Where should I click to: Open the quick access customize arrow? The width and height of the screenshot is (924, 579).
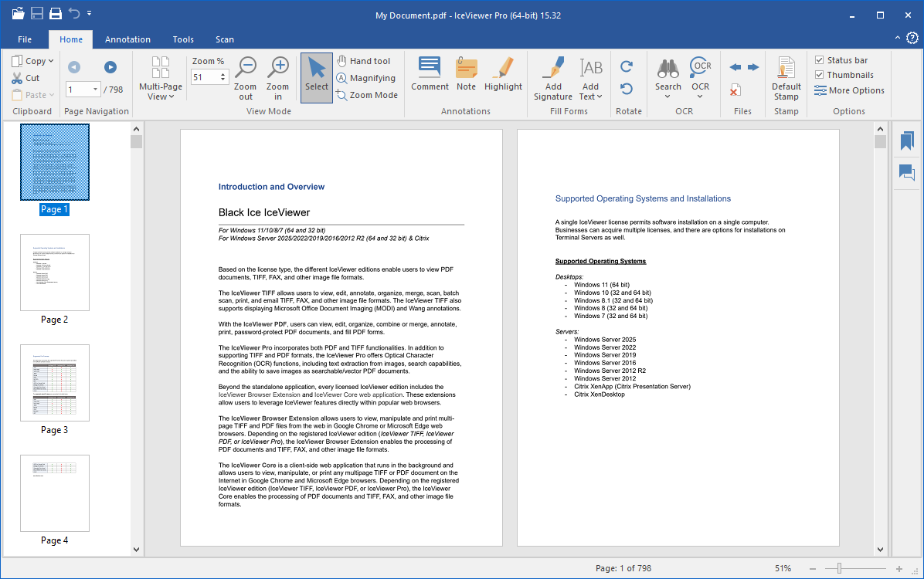[90, 13]
